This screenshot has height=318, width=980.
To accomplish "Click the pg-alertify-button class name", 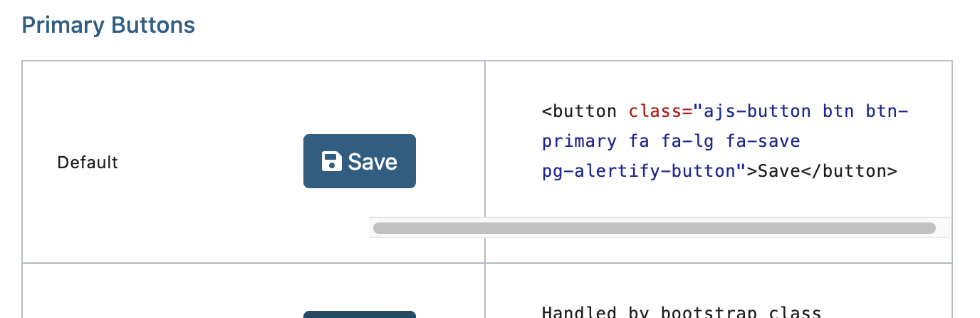I will pos(639,171).
